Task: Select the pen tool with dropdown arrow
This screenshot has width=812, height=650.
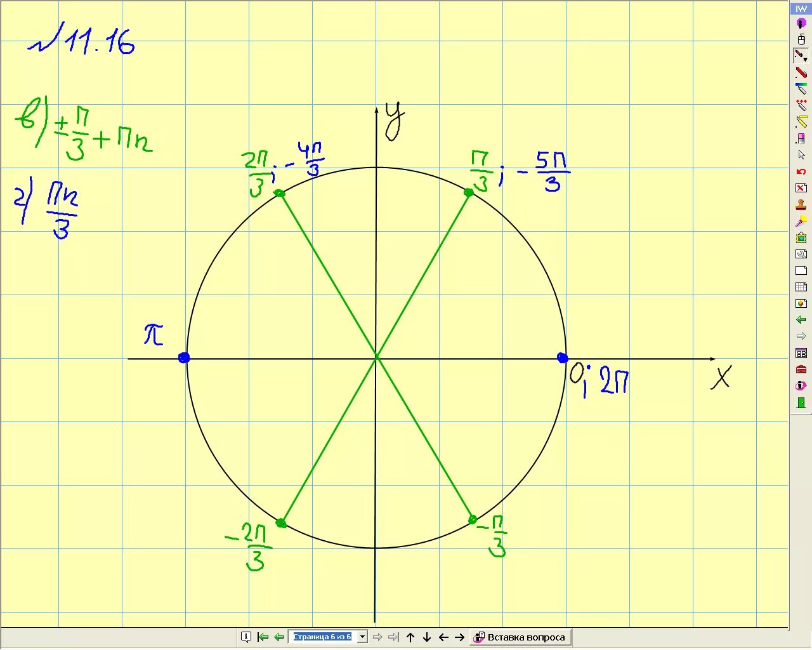Action: [801, 56]
